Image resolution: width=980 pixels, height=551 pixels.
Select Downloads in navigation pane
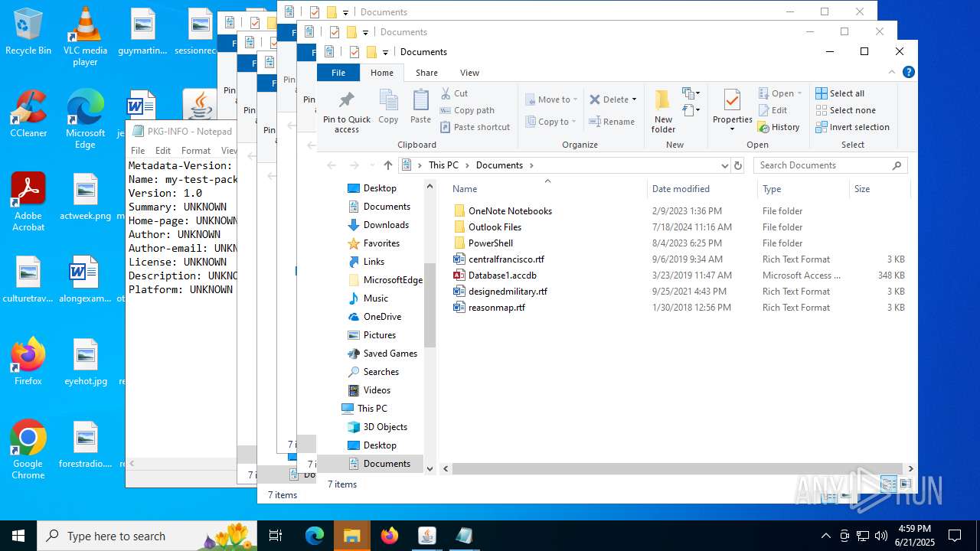[x=386, y=225]
